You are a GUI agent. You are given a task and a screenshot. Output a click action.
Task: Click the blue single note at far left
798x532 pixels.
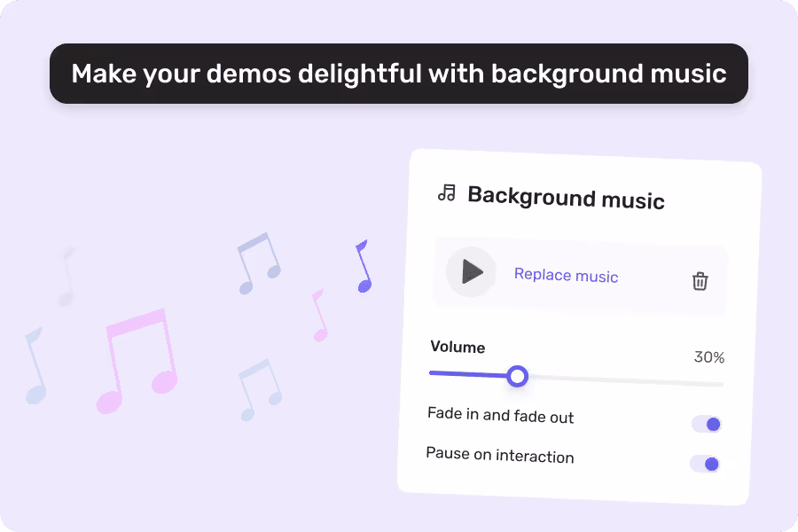click(35, 365)
